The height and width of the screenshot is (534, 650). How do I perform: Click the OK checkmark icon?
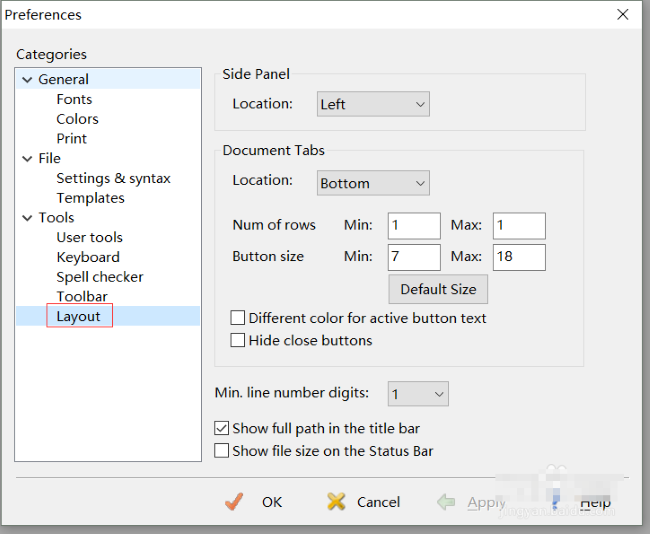point(234,502)
